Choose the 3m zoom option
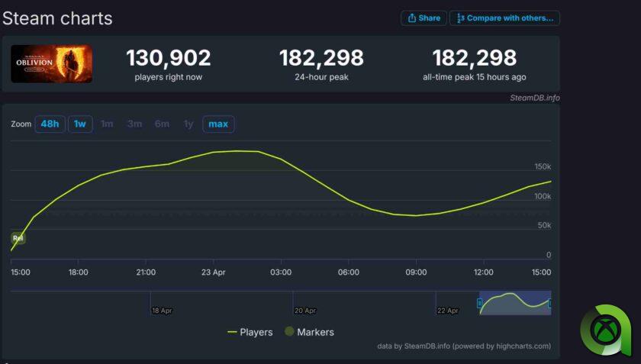This screenshot has width=641, height=364. [134, 124]
